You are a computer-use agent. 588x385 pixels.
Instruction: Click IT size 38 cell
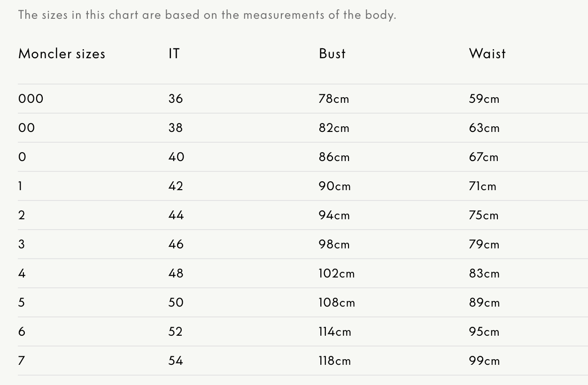point(176,128)
